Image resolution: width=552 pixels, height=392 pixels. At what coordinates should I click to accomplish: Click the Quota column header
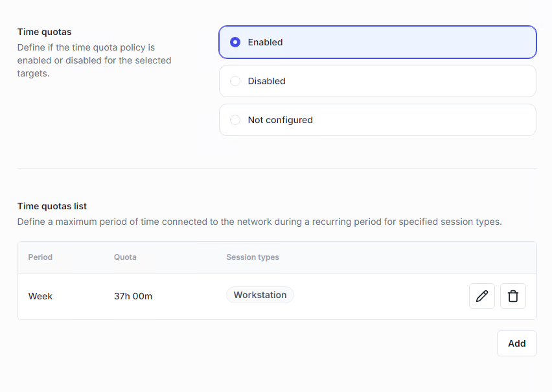tap(125, 257)
